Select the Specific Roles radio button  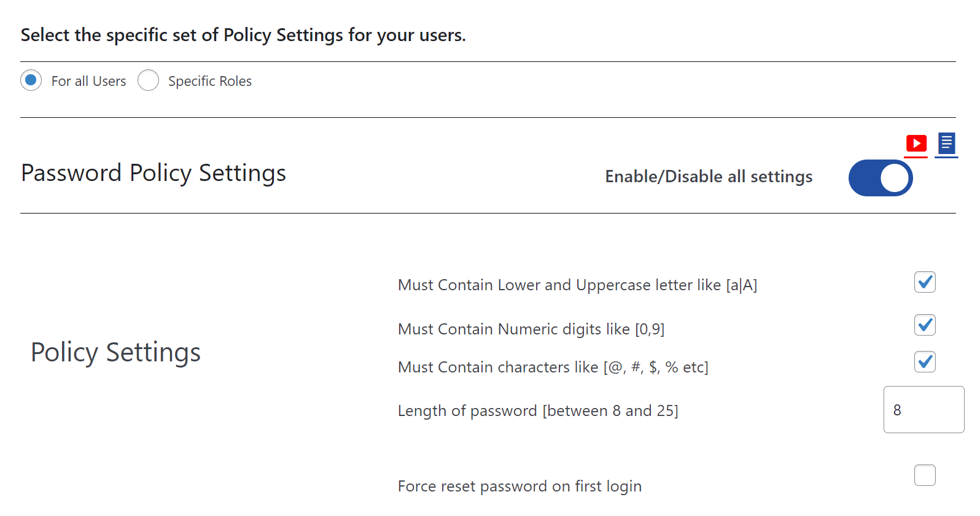[x=148, y=80]
